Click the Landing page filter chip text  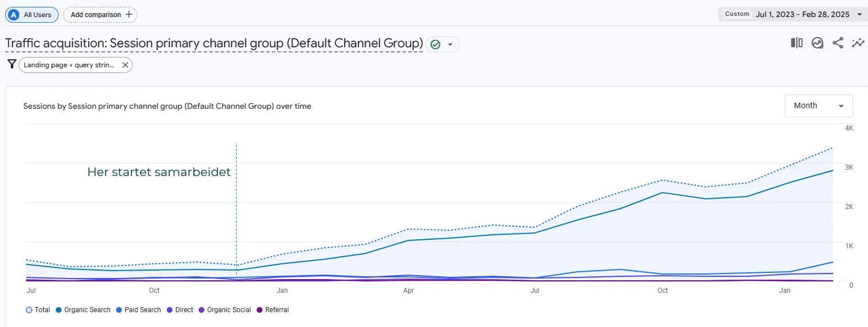point(68,65)
